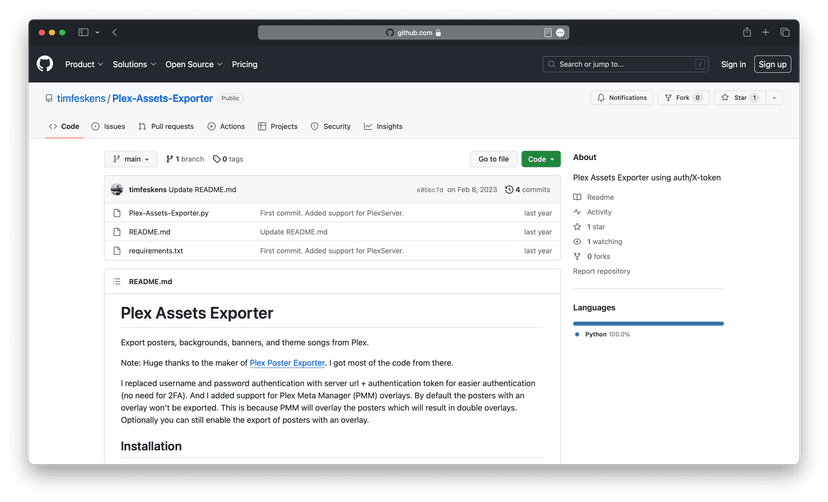Viewport: 828px width, 502px height.
Task: Switch to the Security tab
Action: 331,126
